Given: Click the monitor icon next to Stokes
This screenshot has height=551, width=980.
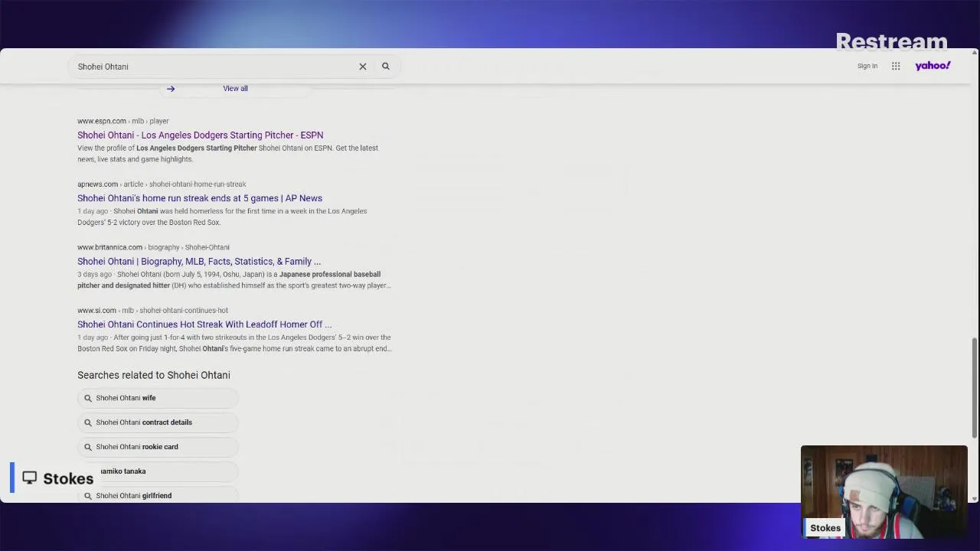Looking at the screenshot, I should point(30,478).
